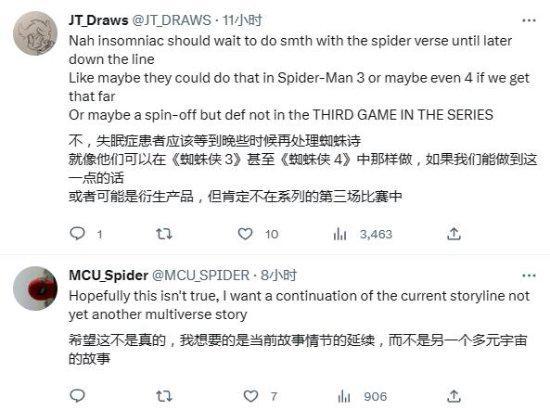The height and width of the screenshot is (410, 550).
Task: Retweet the JT_Draws post
Action: (164, 234)
